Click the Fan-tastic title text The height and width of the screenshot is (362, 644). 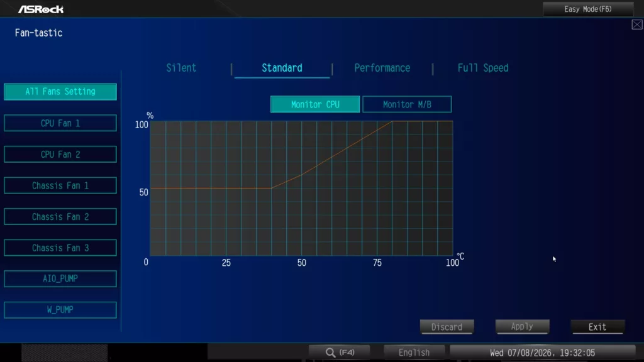click(x=38, y=33)
